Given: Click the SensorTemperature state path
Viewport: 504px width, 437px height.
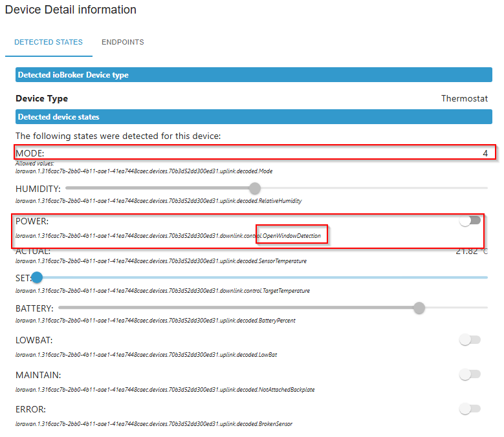Looking at the screenshot, I should tap(161, 261).
